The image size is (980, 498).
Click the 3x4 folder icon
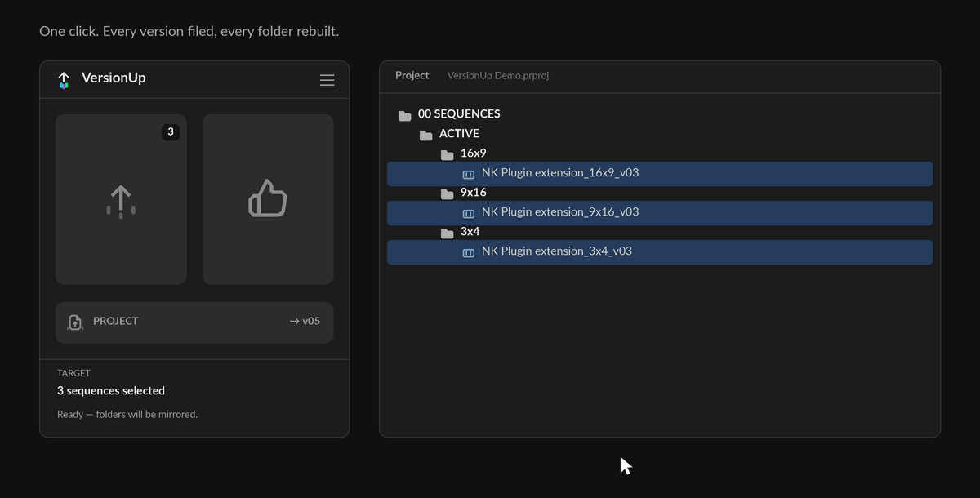point(447,233)
